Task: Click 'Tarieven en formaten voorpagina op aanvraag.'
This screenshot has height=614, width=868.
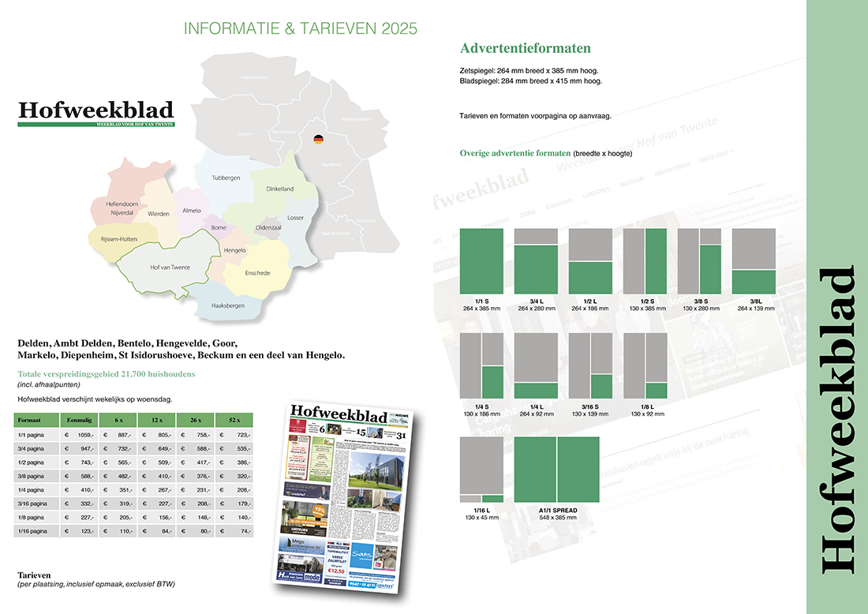Action: tap(535, 116)
